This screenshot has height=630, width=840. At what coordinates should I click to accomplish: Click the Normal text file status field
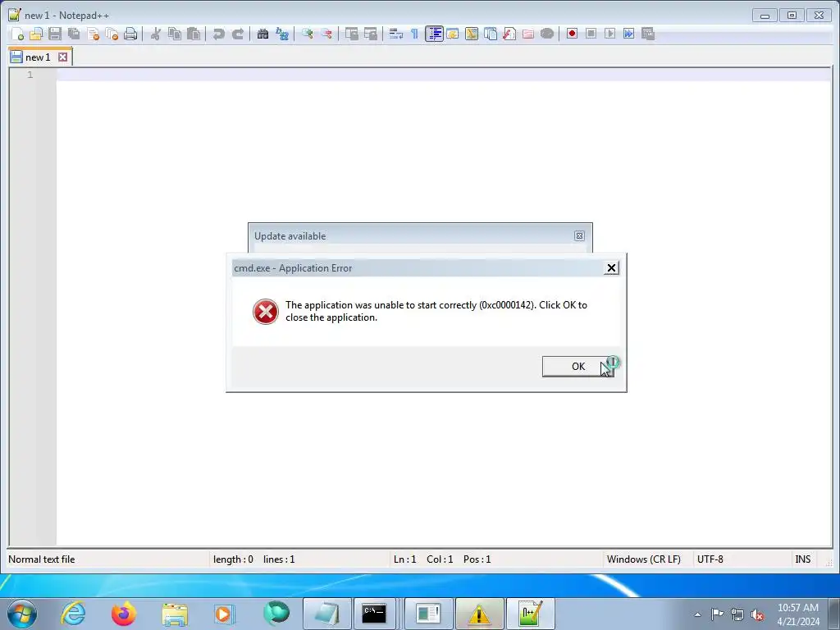tap(107, 559)
